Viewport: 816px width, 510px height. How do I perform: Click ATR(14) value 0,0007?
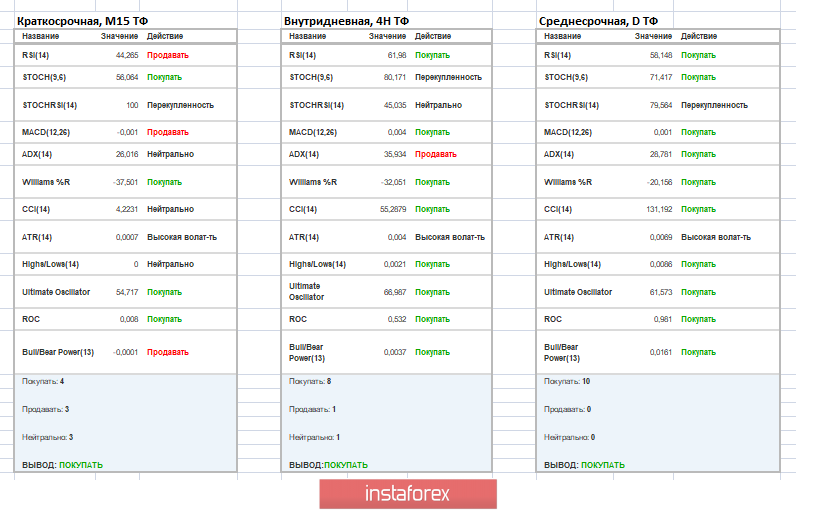click(127, 237)
